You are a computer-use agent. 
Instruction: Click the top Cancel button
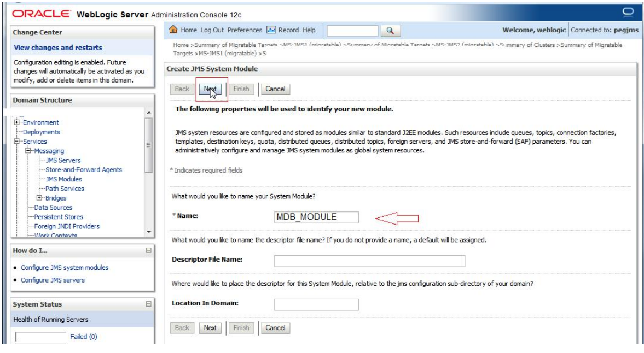coord(275,89)
